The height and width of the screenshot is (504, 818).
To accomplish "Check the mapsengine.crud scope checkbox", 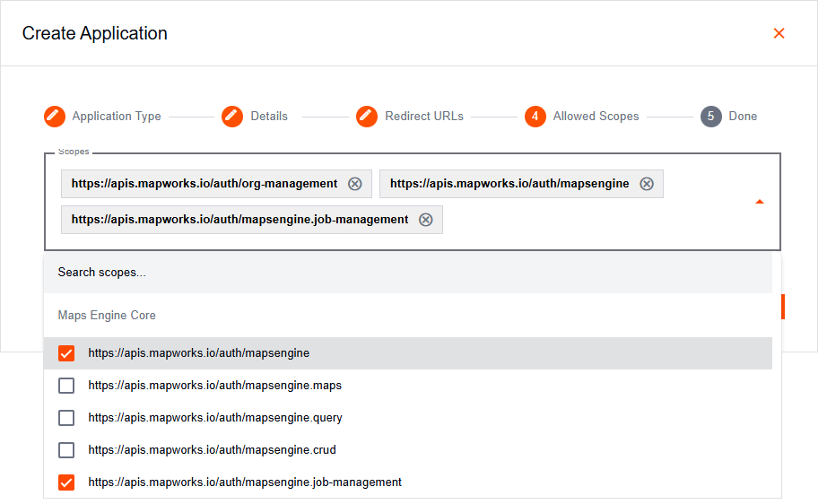I will pos(66,450).
